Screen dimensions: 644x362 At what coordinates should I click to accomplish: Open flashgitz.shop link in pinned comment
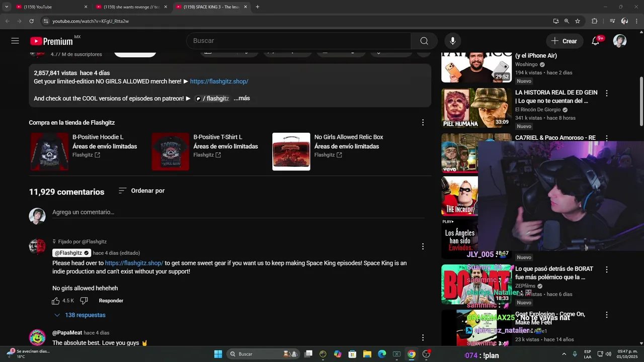tap(134, 263)
